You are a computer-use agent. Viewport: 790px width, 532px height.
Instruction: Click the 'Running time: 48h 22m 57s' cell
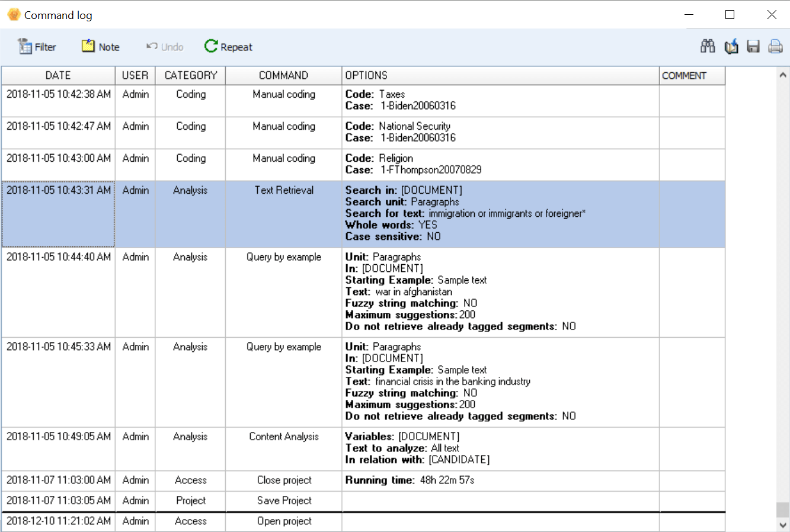click(501, 480)
